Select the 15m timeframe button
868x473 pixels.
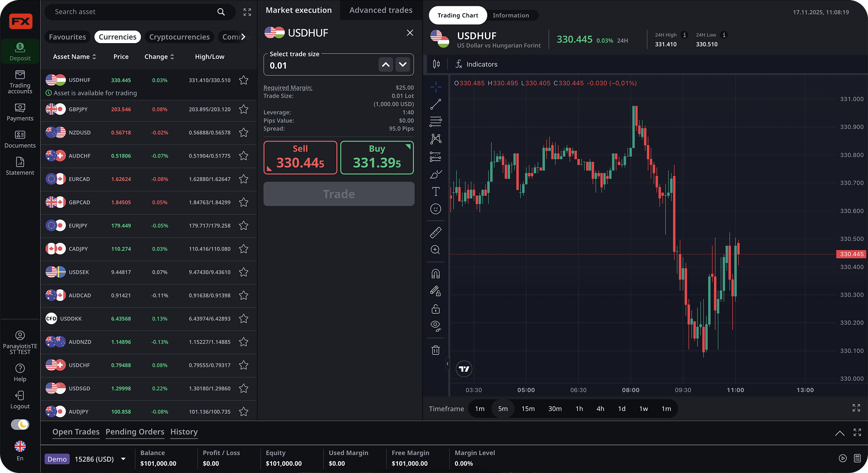528,409
